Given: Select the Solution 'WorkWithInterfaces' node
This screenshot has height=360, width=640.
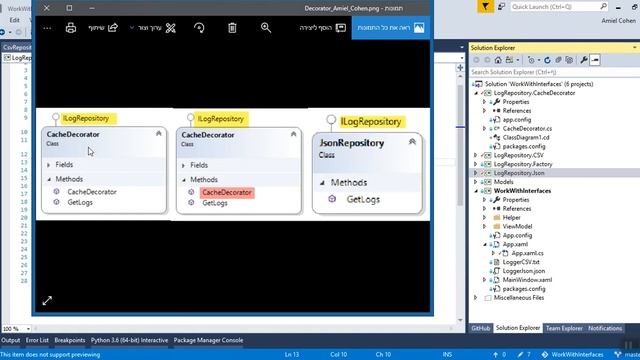Looking at the screenshot, I should (x=538, y=84).
